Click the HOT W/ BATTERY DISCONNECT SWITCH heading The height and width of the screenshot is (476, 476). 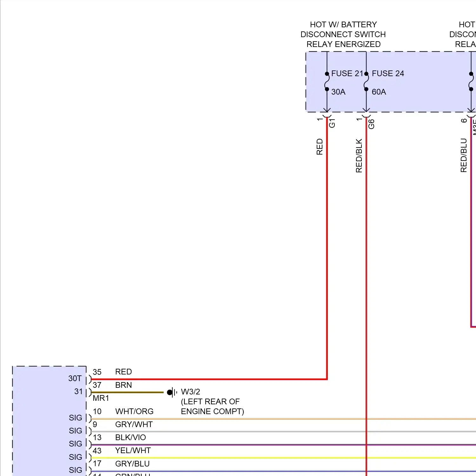click(x=343, y=34)
